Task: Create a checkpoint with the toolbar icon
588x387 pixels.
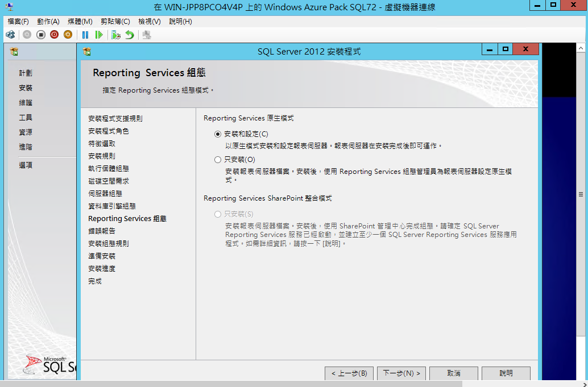Action: point(116,35)
